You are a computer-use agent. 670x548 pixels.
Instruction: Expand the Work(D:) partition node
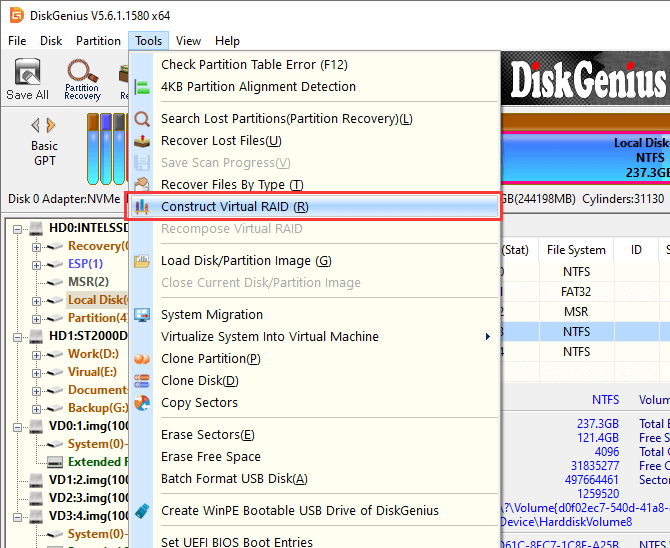(37, 354)
